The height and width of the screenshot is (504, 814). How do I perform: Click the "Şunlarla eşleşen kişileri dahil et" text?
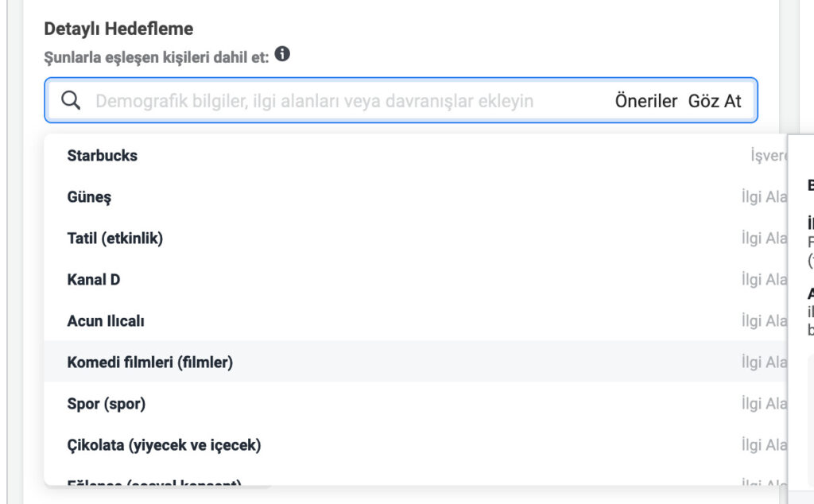(156, 56)
